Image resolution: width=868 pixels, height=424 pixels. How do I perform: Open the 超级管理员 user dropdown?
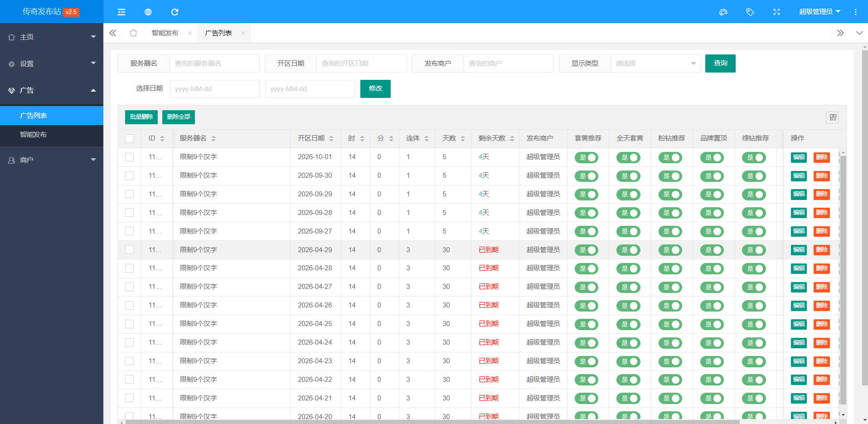820,12
